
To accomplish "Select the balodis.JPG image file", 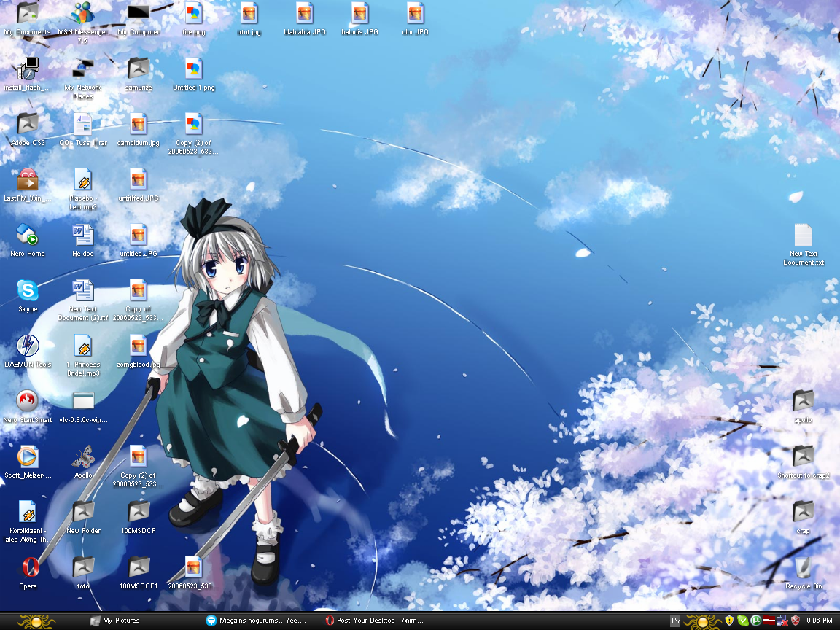I will click(359, 19).
